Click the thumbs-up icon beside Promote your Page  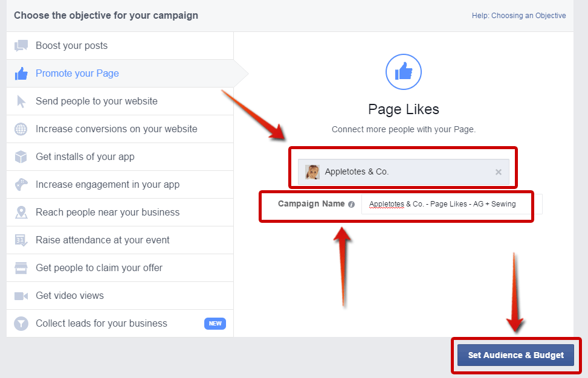[x=21, y=73]
